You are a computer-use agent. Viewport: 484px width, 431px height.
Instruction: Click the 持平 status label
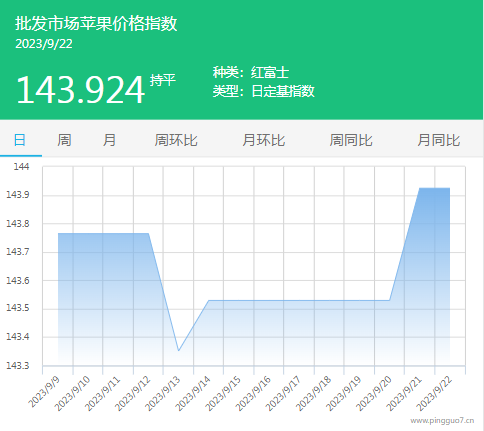(x=163, y=80)
